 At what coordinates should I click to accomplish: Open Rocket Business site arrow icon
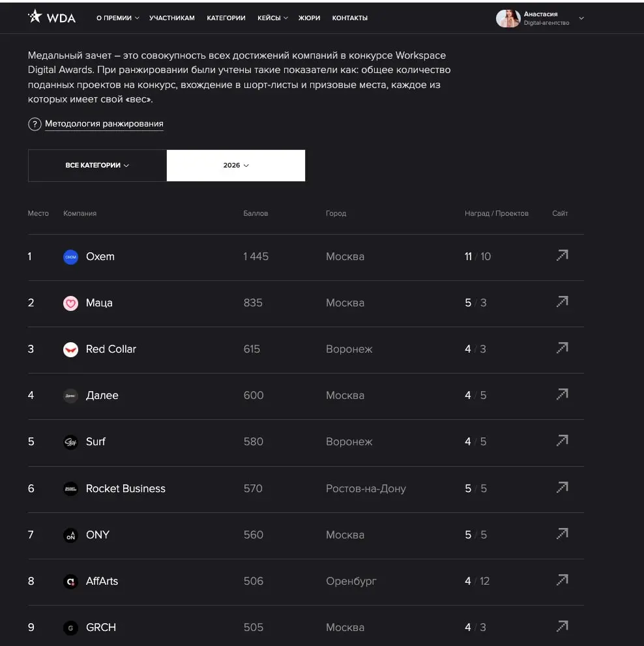point(562,488)
